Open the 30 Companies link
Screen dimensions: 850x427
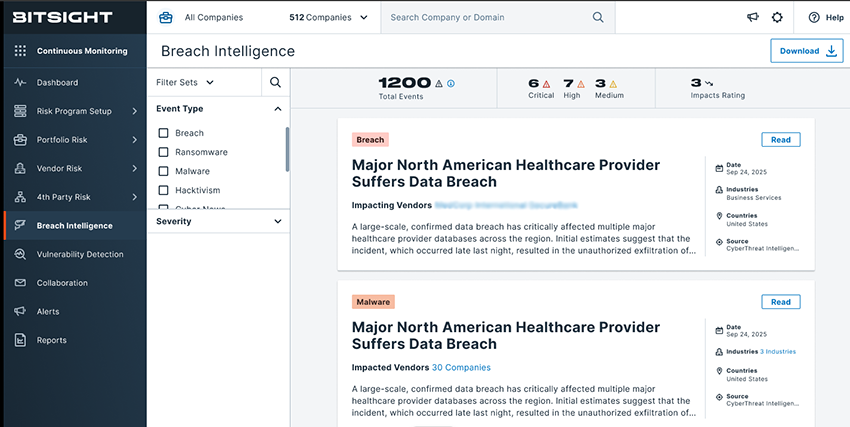coord(461,367)
